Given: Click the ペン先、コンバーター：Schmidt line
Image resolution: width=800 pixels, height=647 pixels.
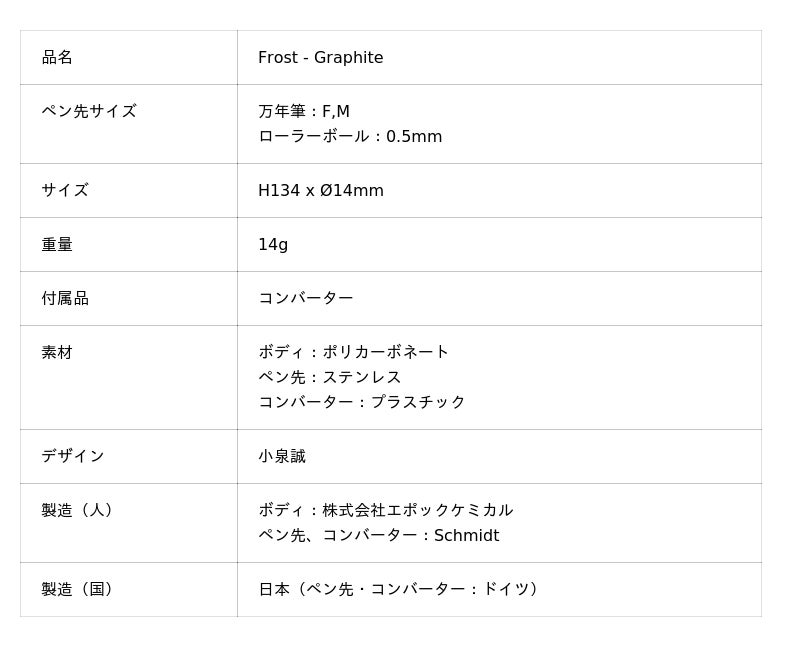Looking at the screenshot, I should 378,536.
